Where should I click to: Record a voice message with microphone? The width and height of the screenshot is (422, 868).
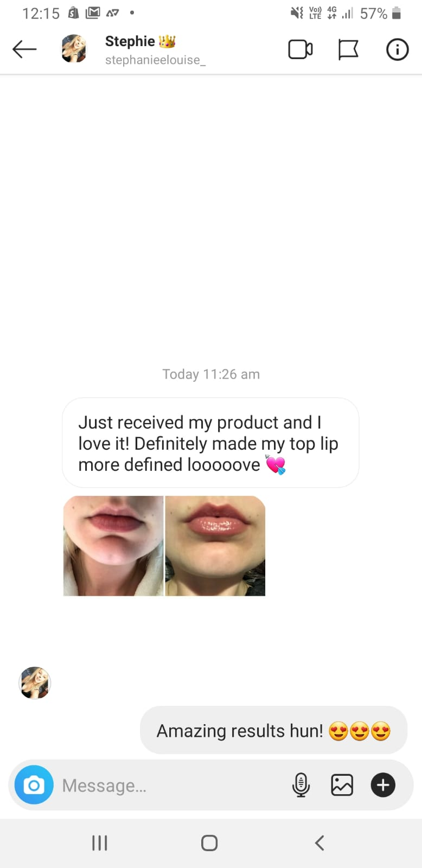[301, 784]
